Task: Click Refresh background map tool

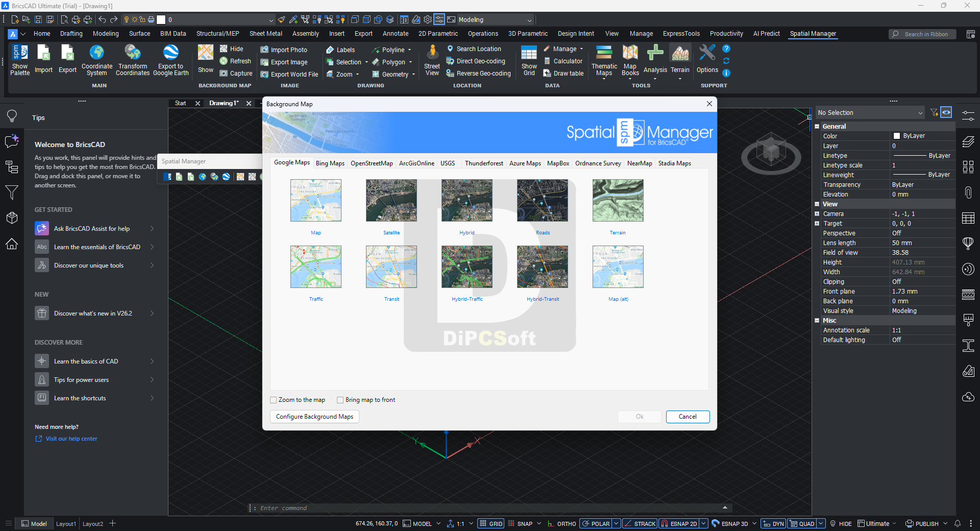Action: click(x=235, y=61)
